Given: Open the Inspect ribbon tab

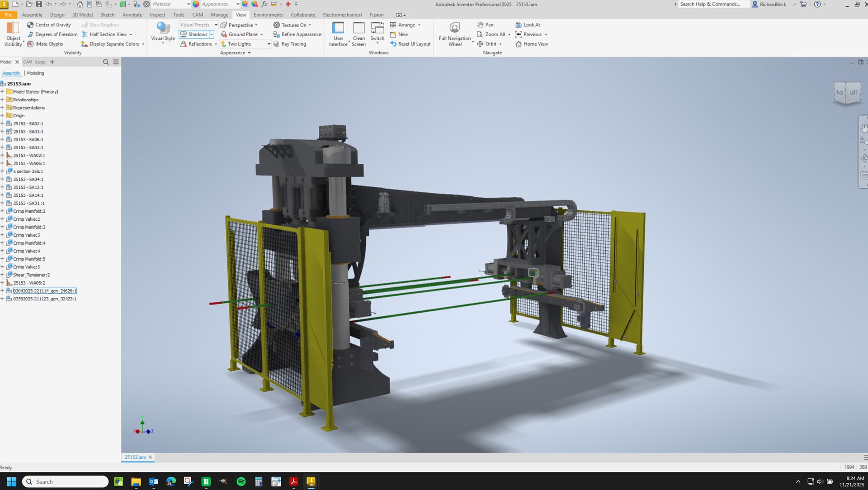Looking at the screenshot, I should pyautogui.click(x=157, y=15).
